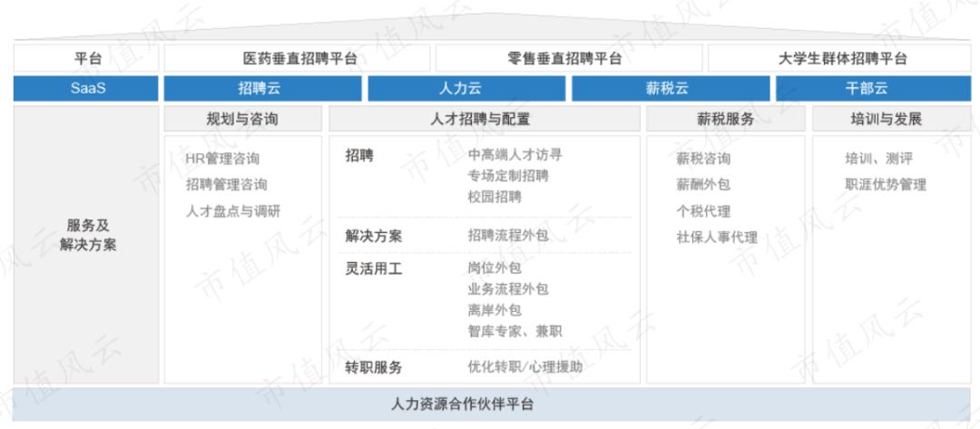The width and height of the screenshot is (980, 429).
Task: Click 社保人事代理 item
Action: [x=717, y=238]
